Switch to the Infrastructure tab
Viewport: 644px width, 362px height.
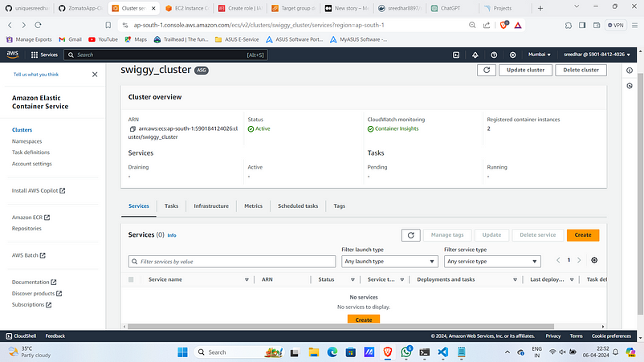(211, 206)
